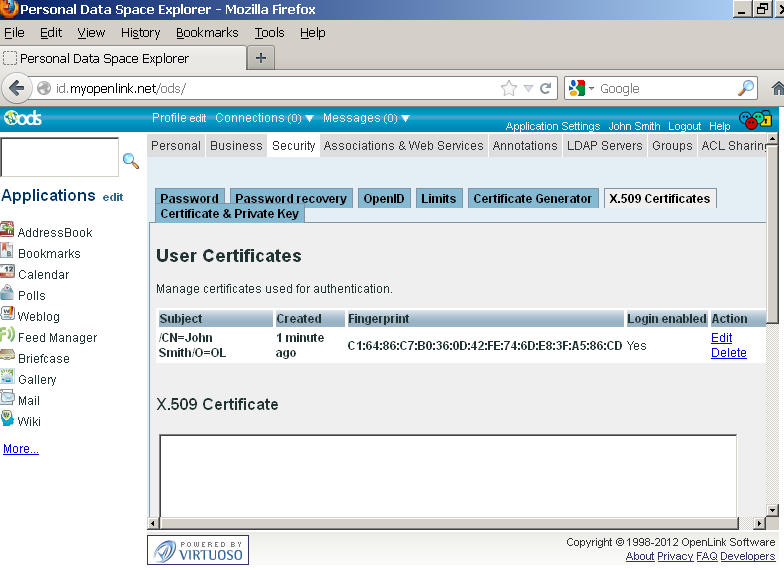Click the Delete certificate link

[x=728, y=353]
